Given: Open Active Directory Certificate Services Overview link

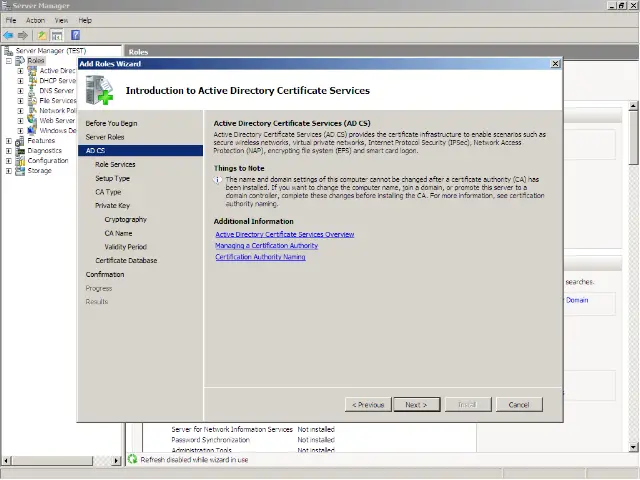Looking at the screenshot, I should click(x=284, y=234).
